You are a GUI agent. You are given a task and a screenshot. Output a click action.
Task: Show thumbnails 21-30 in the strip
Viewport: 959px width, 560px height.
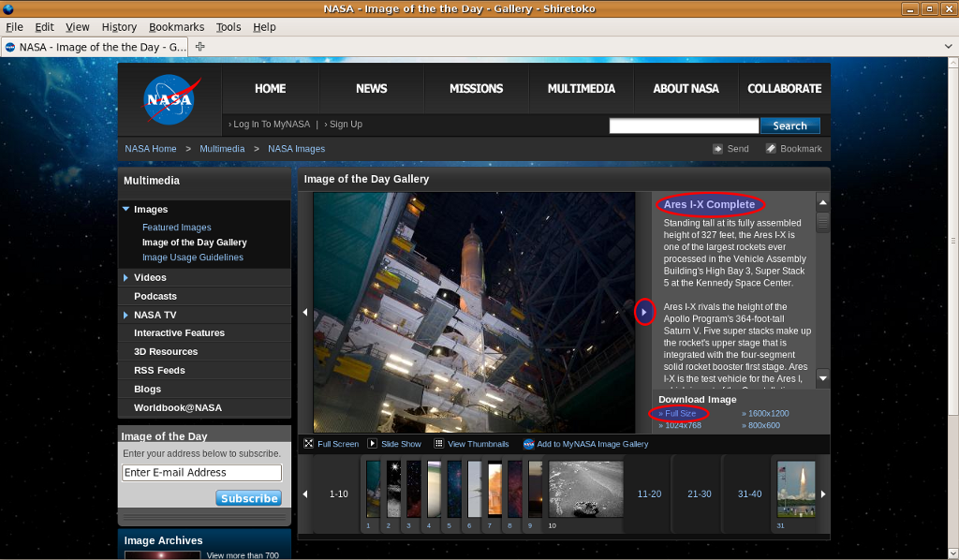(x=700, y=494)
